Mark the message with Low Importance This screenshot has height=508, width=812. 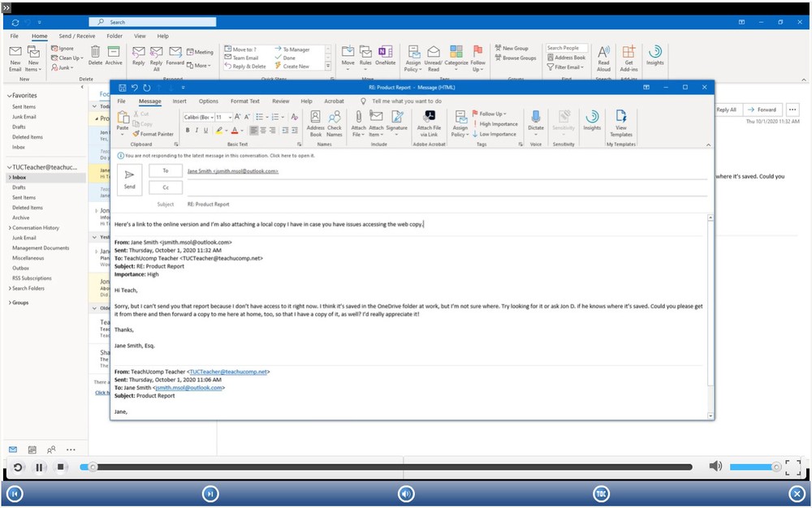click(499, 134)
